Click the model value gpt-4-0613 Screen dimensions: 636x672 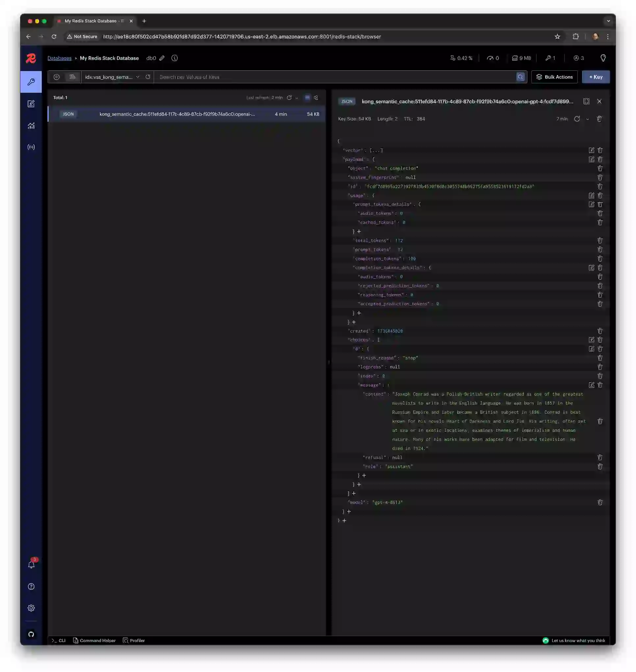[x=387, y=502]
